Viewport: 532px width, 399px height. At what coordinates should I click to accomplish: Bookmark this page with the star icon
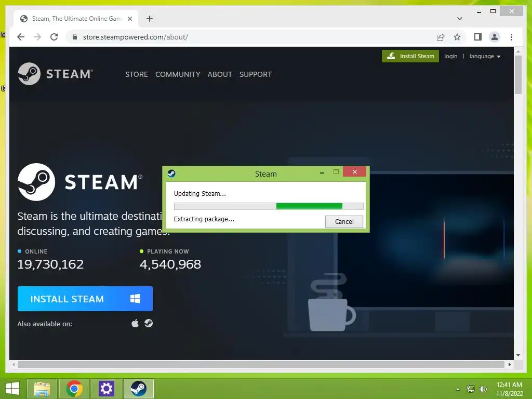(x=457, y=37)
